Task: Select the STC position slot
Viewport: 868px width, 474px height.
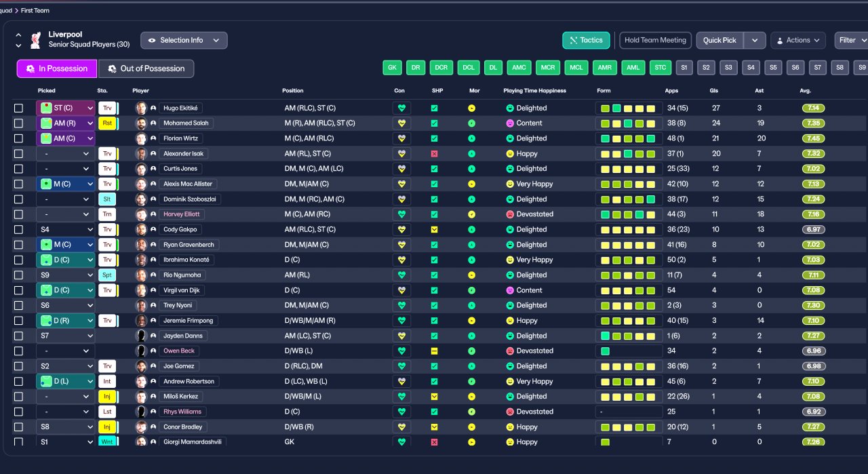Action: click(660, 68)
